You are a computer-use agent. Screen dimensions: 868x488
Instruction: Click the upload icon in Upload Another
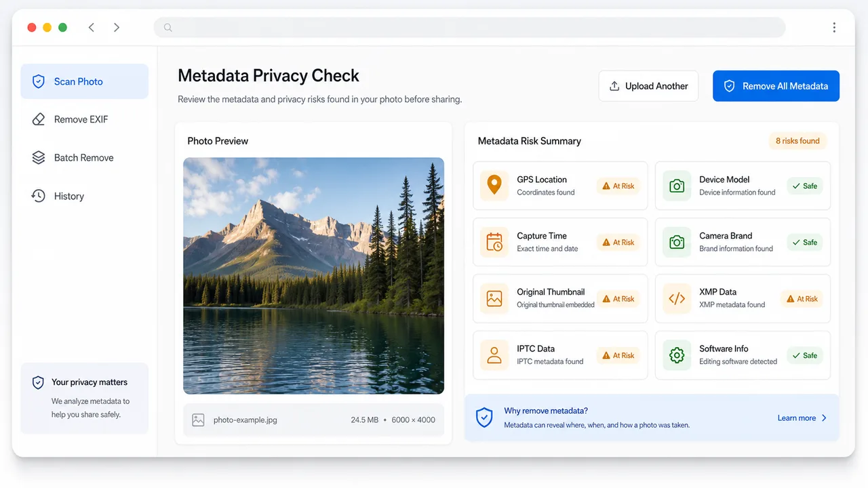tap(614, 86)
